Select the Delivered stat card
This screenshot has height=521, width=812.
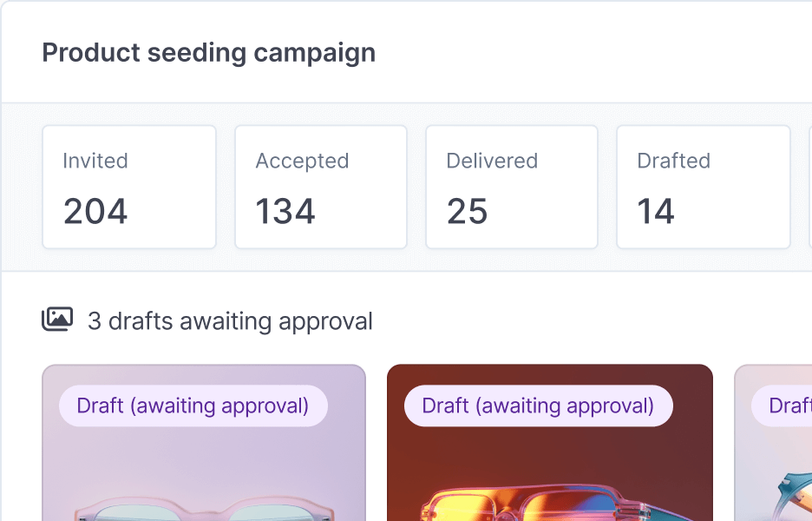511,187
